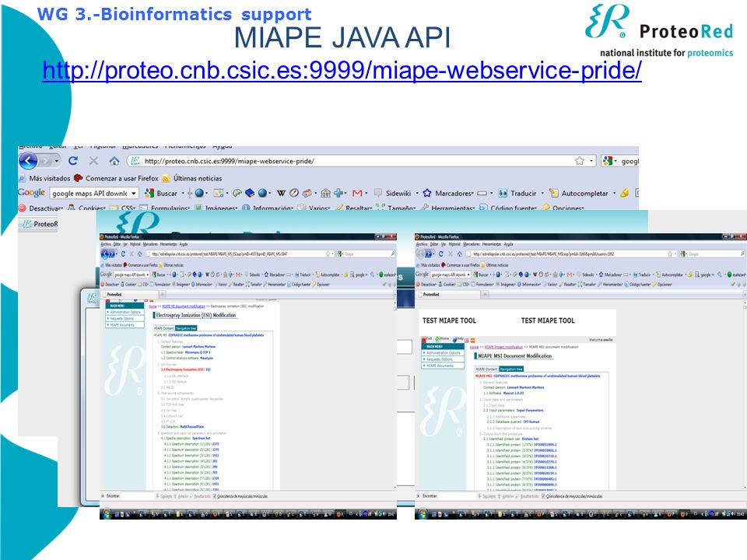Click Home icon in right window page toolbar
747x560 pixels.
click(442, 340)
